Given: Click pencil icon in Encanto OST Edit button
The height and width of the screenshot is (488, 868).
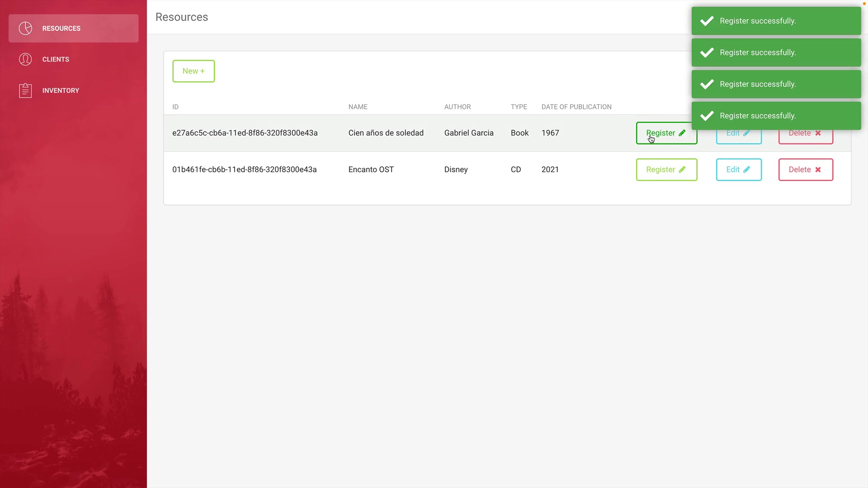Looking at the screenshot, I should click(x=747, y=169).
